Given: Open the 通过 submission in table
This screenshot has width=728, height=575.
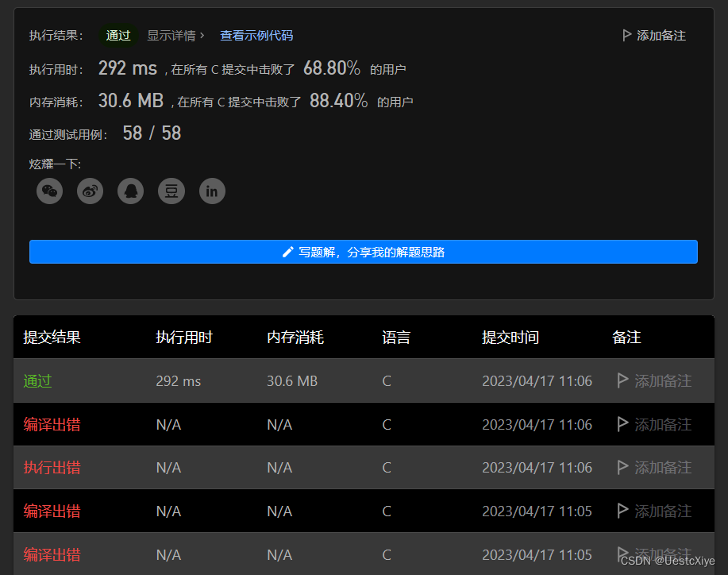Looking at the screenshot, I should [37, 381].
